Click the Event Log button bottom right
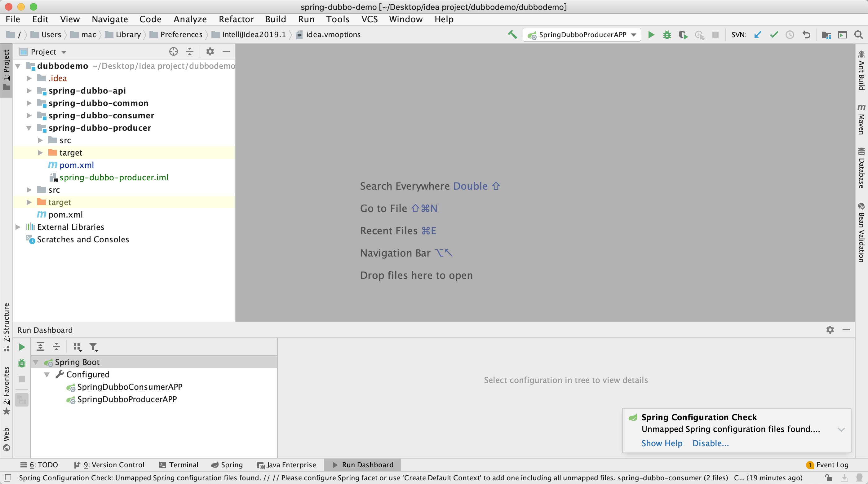 (x=829, y=464)
